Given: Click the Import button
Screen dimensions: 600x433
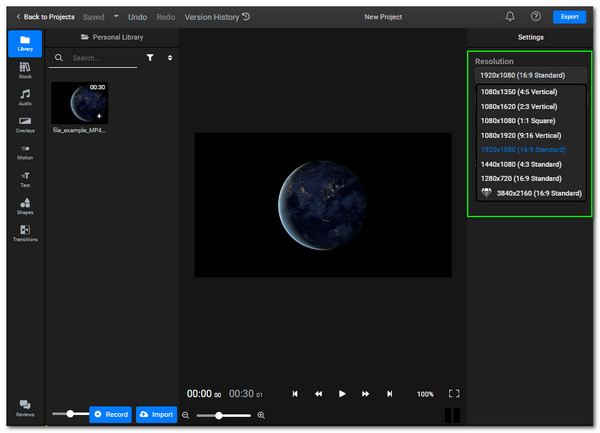Looking at the screenshot, I should (x=156, y=414).
